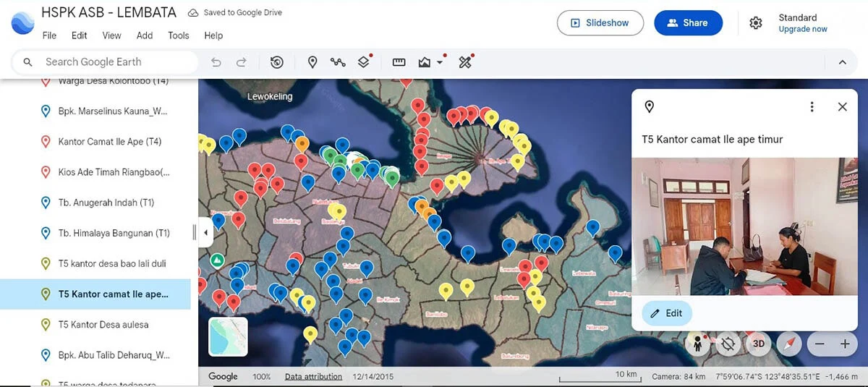Collapse the toolbar with the chevron

[x=842, y=62]
